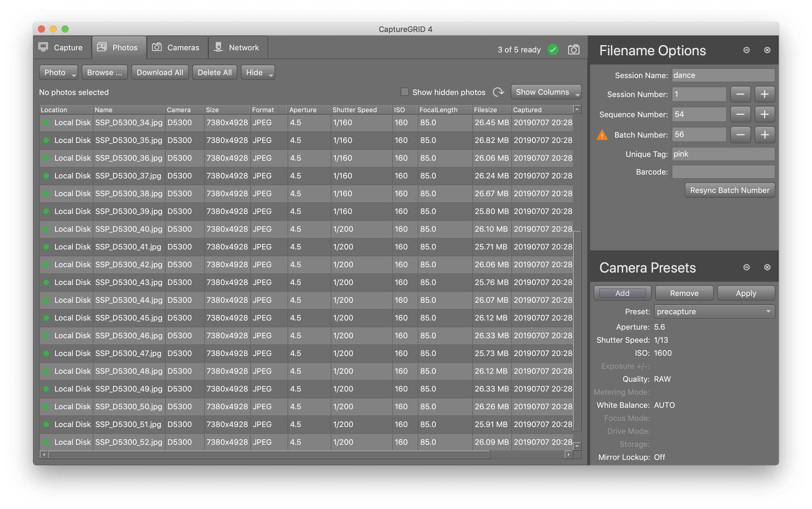Click the Network tab icon
The height and width of the screenshot is (509, 812).
pyautogui.click(x=217, y=48)
